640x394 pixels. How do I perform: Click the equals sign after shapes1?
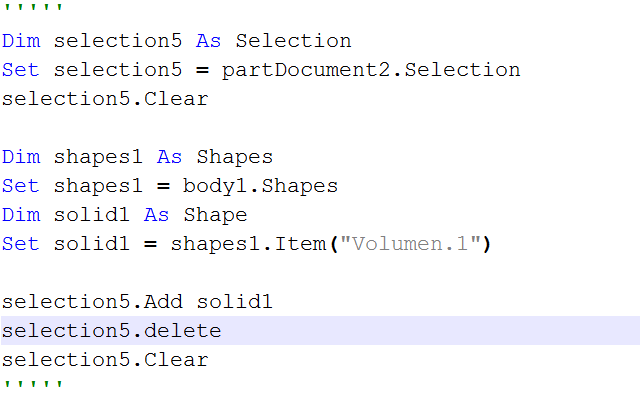(x=163, y=187)
